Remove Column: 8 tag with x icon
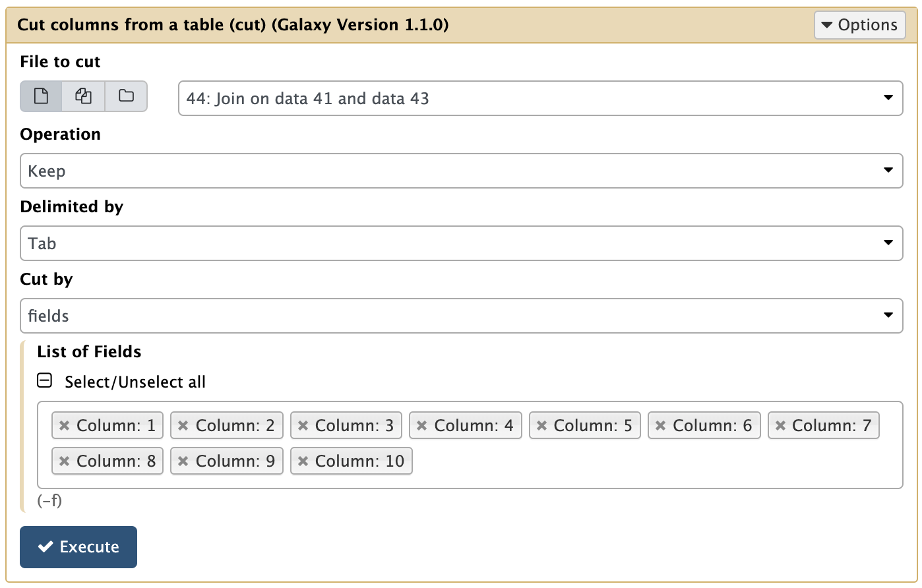This screenshot has width=922, height=588. click(x=64, y=461)
